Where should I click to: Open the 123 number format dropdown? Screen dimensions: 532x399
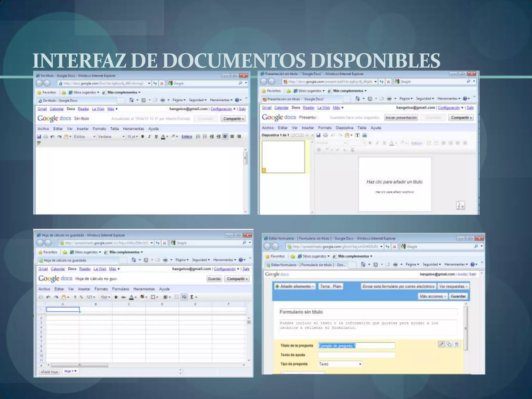tap(91, 297)
